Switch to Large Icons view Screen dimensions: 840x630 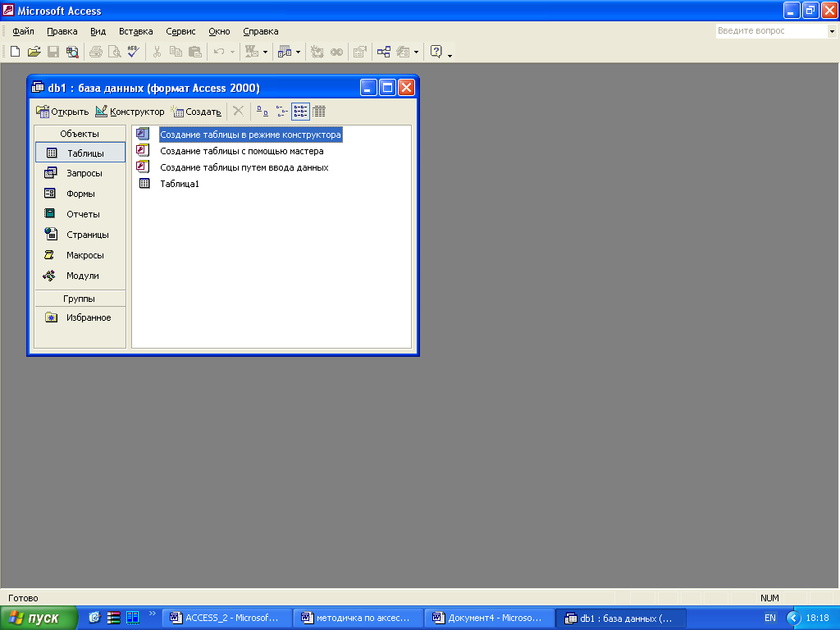262,112
